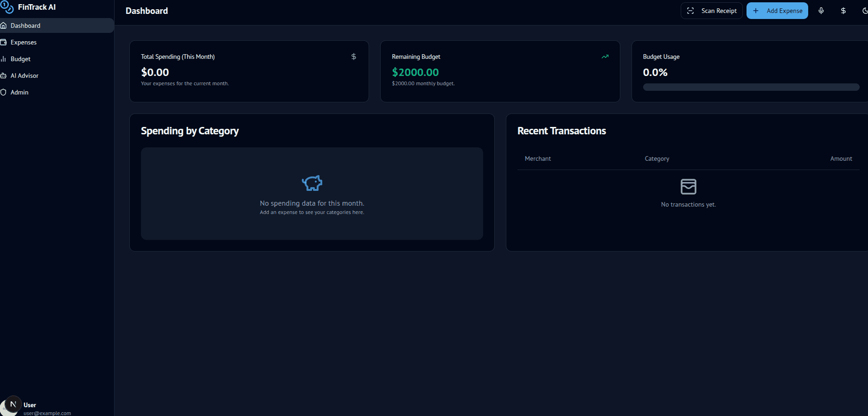The height and width of the screenshot is (416, 868).
Task: Click the user@example.com email text
Action: click(x=47, y=413)
